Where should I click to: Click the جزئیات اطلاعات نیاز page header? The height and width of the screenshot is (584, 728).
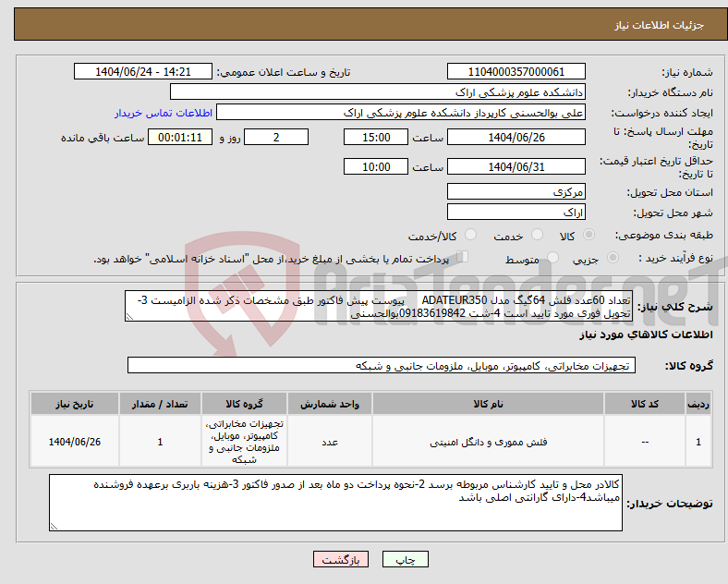click(660, 25)
